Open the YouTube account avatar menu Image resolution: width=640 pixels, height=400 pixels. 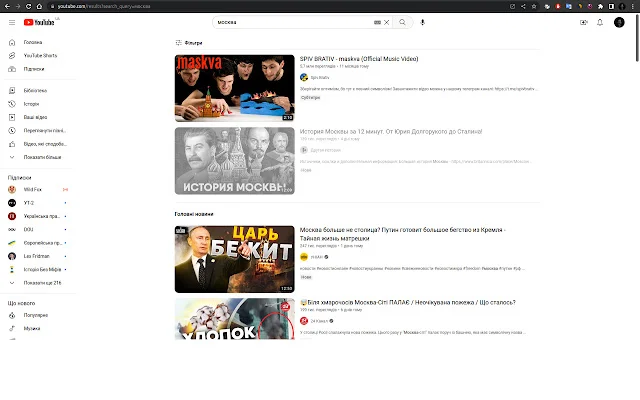click(x=619, y=22)
